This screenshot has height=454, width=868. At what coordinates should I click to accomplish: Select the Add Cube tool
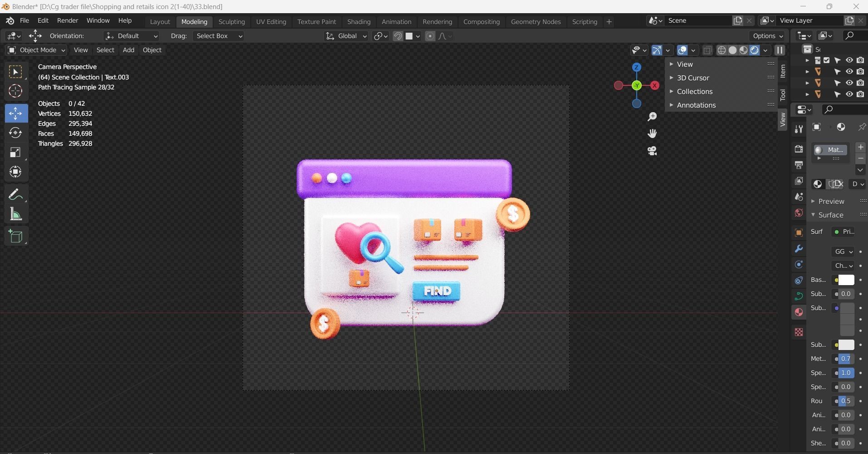point(15,236)
